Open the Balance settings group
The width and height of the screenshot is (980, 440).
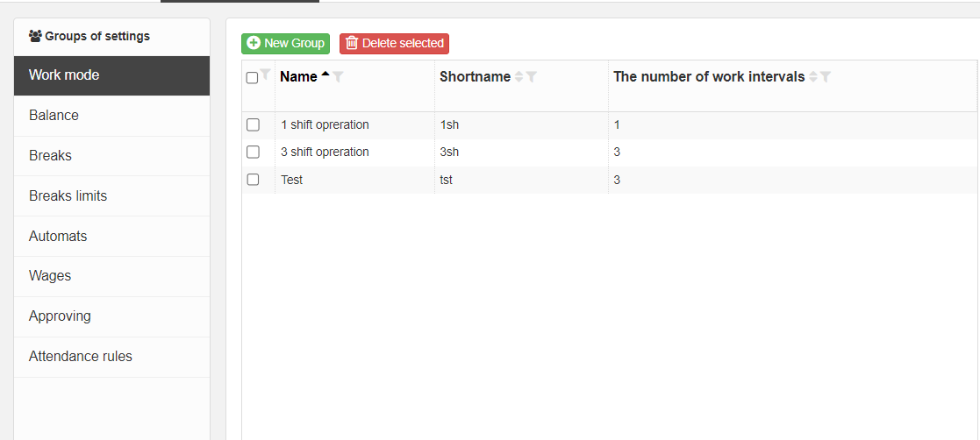pyautogui.click(x=112, y=116)
